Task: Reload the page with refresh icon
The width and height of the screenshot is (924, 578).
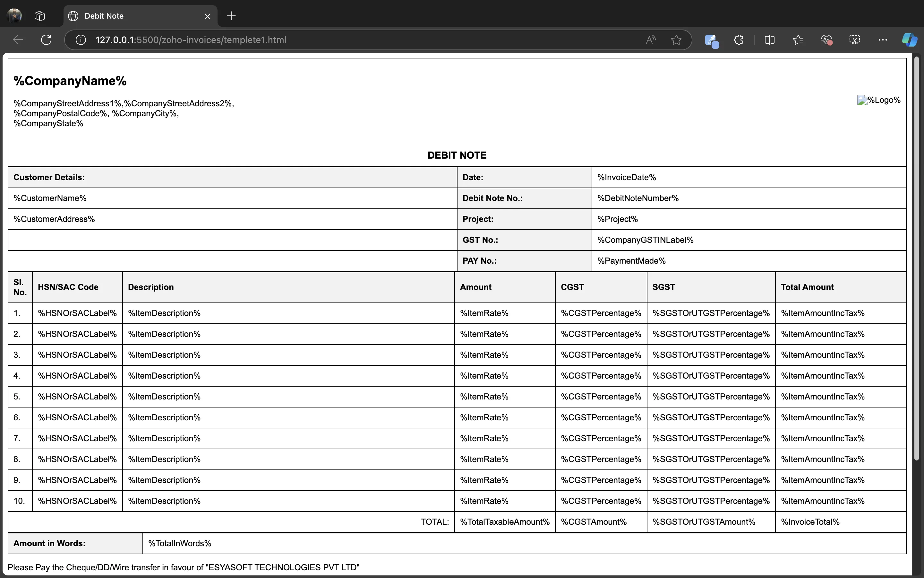Action: [x=46, y=40]
